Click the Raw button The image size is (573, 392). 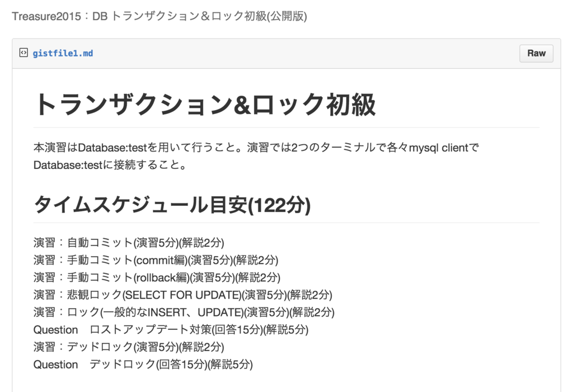pyautogui.click(x=536, y=53)
